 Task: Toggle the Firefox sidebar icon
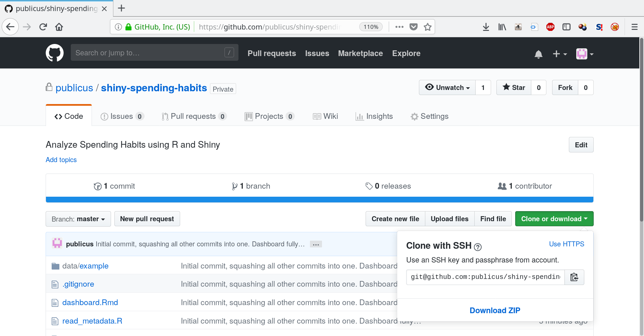pyautogui.click(x=567, y=27)
